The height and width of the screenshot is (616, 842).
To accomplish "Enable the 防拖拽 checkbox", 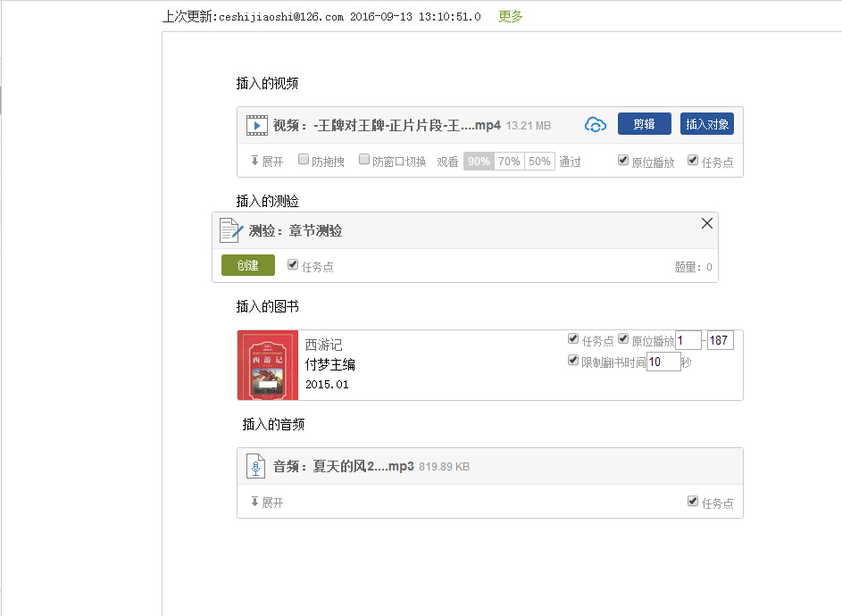I will click(x=304, y=159).
